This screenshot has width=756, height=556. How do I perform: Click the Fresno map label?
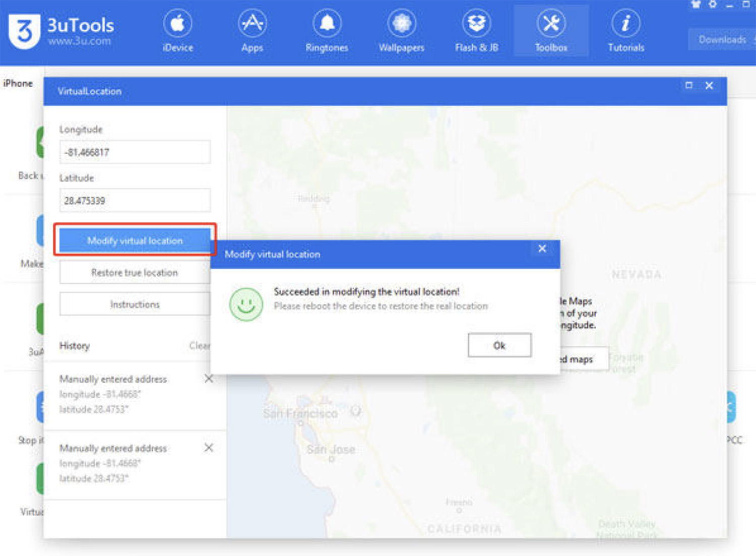[x=459, y=502]
